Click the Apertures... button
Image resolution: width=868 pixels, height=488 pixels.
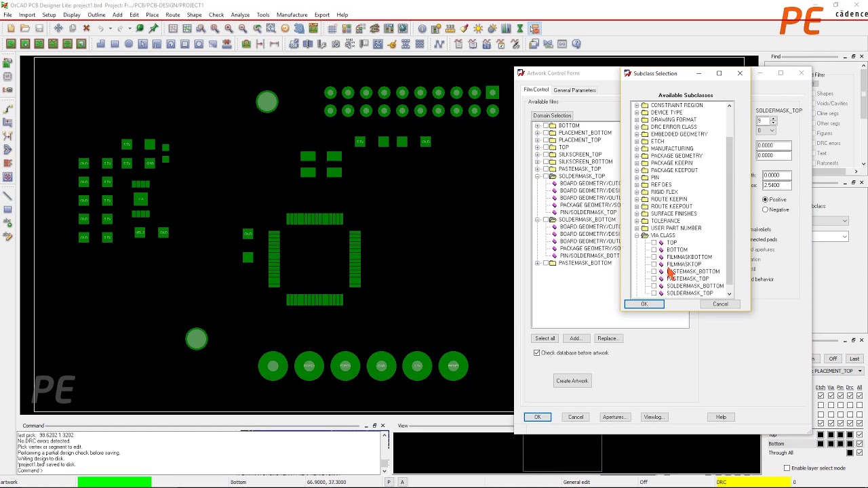click(614, 417)
